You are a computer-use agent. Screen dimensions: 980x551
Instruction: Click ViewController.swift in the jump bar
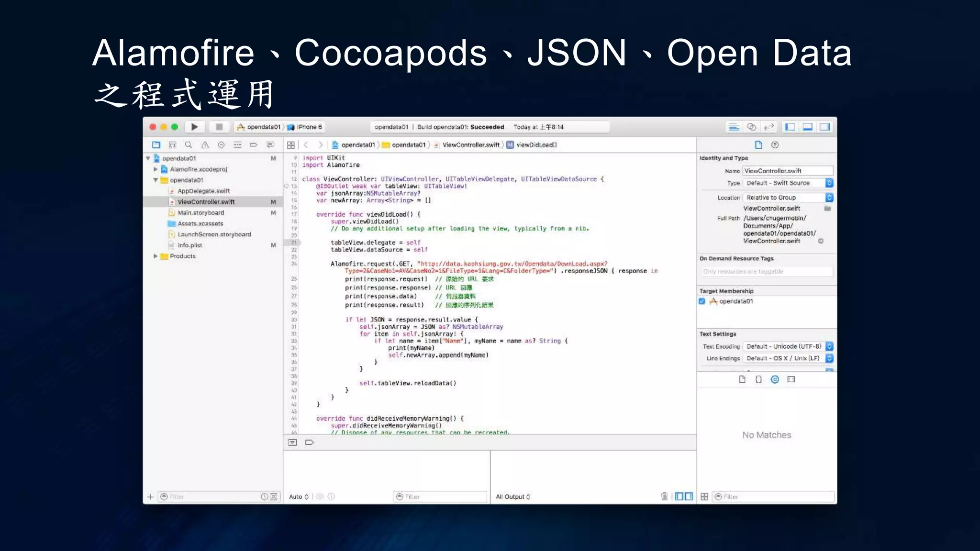pyautogui.click(x=467, y=145)
